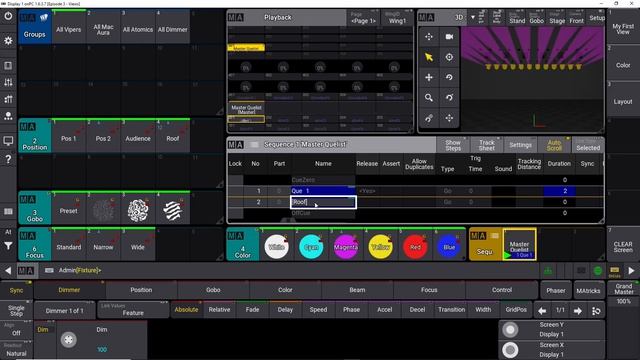Select the brain-pattern gobo preset

[138, 211]
